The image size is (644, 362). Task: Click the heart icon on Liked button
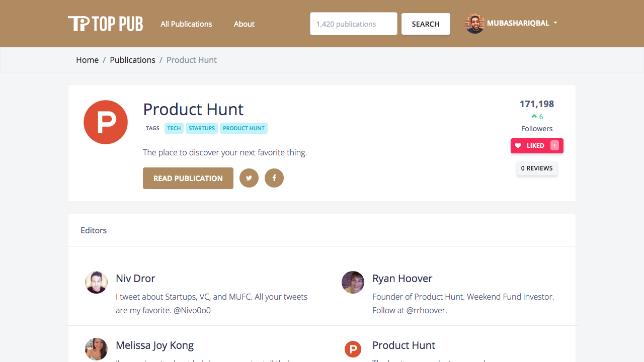coord(518,146)
